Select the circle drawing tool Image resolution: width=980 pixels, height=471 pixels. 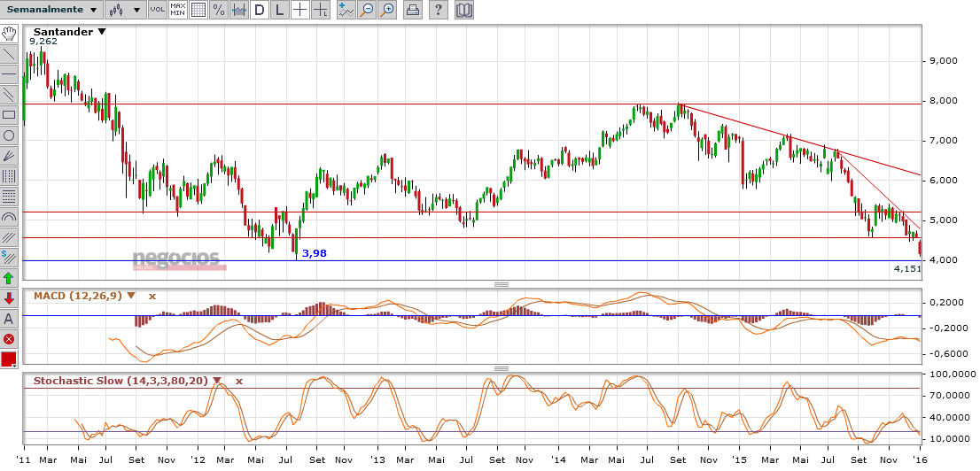[9, 135]
